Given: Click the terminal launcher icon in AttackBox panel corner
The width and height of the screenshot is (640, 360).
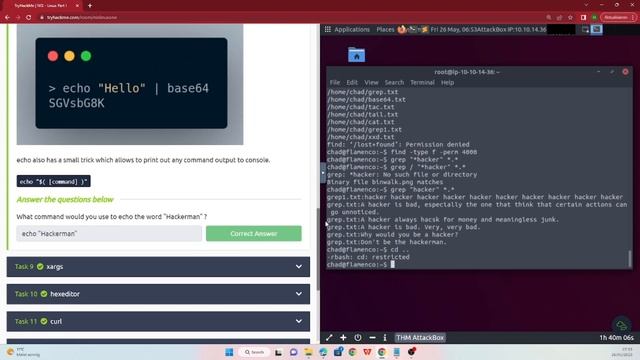Looking at the screenshot, I should coord(596,29).
